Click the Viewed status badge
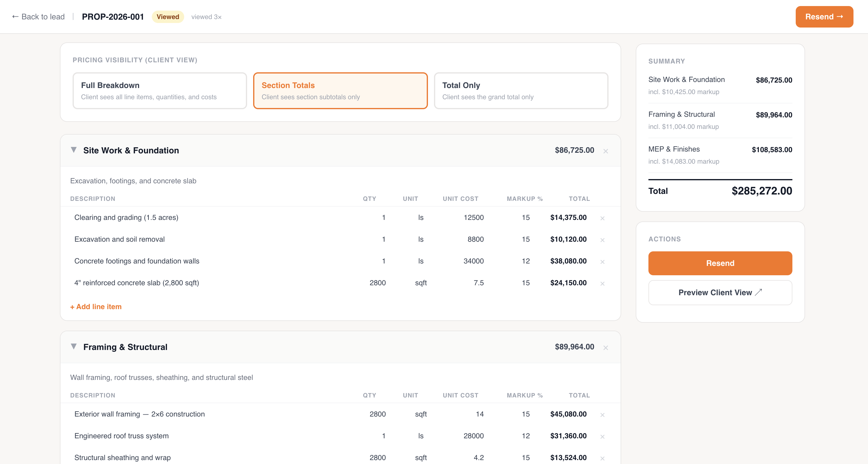This screenshot has width=868, height=464. click(x=168, y=17)
